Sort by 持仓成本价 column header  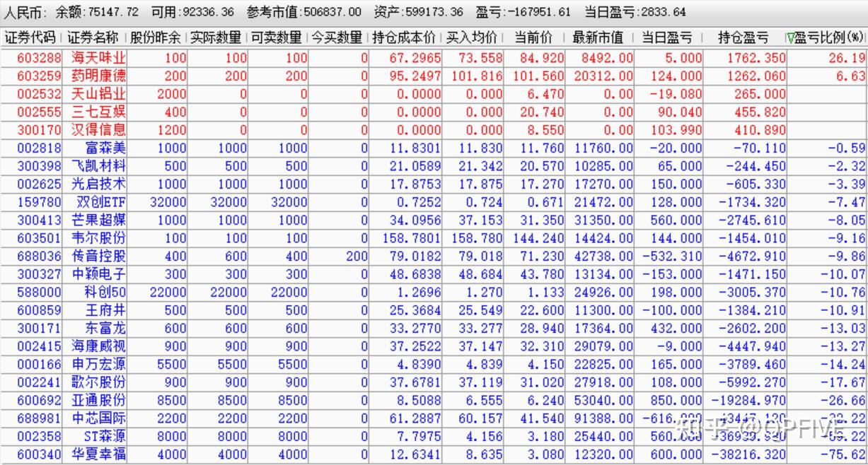[x=405, y=37]
